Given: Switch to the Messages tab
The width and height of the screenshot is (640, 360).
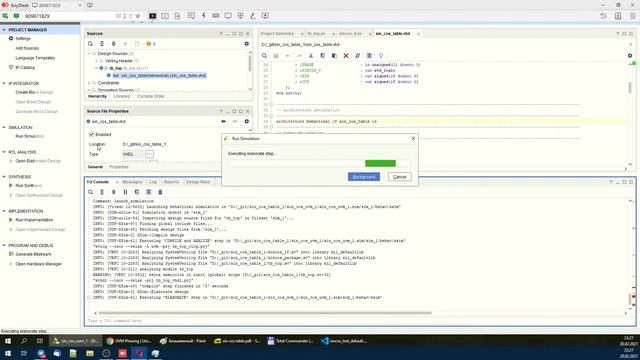Looking at the screenshot, I should 132,182.
